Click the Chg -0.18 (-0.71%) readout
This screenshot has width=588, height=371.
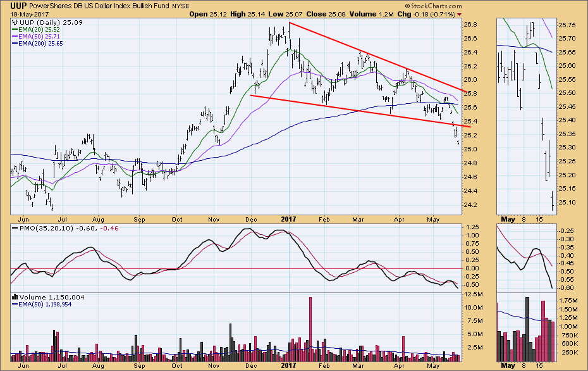(x=426, y=15)
